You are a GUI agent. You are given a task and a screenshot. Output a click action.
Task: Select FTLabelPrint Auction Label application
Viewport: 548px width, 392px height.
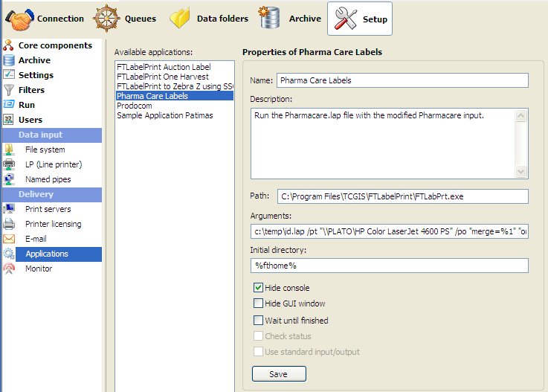point(162,67)
